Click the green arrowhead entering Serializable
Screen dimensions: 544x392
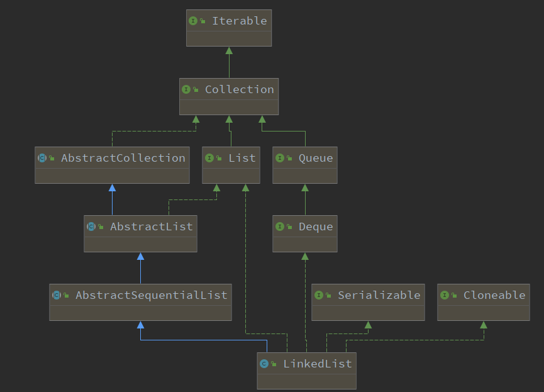click(x=368, y=325)
